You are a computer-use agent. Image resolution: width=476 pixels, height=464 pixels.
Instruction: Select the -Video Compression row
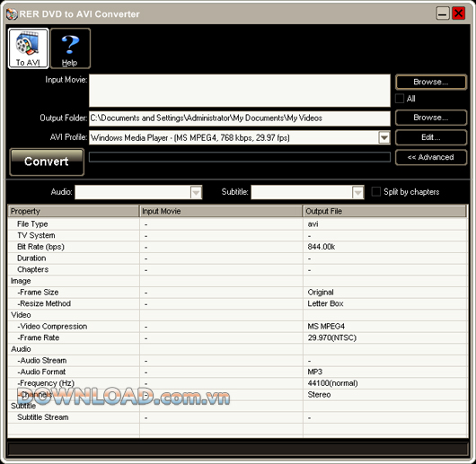coord(237,327)
